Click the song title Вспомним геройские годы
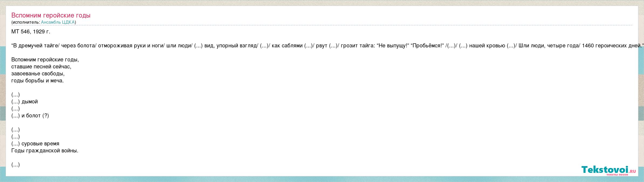The width and height of the screenshot is (644, 182). tap(51, 15)
